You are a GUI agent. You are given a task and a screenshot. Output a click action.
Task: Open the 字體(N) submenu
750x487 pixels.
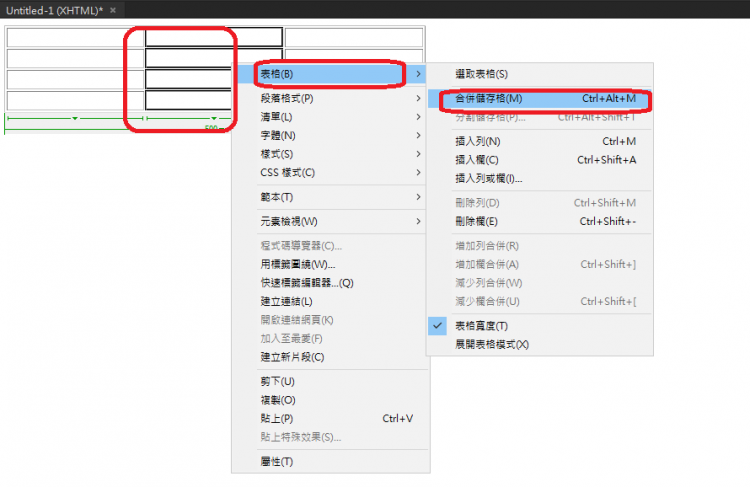pyautogui.click(x=277, y=135)
